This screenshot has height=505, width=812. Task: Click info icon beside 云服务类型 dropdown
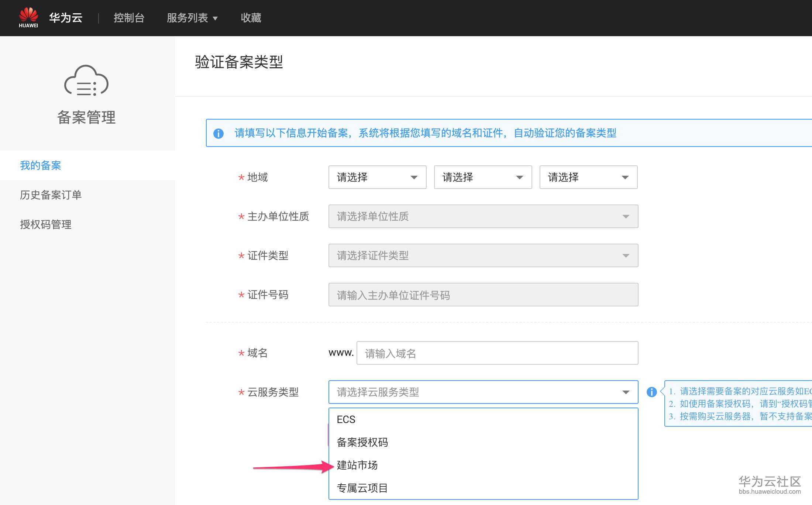651,392
